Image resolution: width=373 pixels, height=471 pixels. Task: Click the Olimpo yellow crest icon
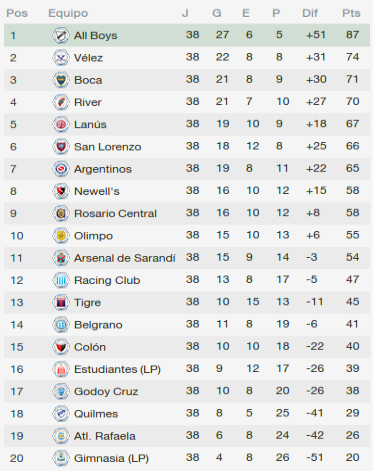61,236
